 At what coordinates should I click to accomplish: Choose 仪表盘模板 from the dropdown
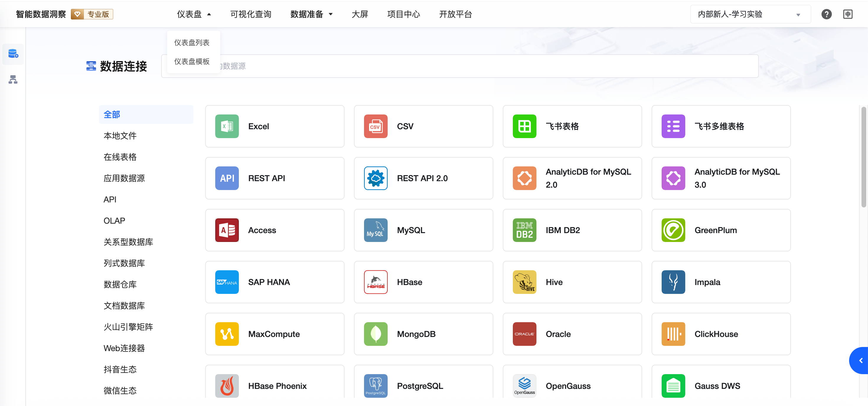pos(192,61)
